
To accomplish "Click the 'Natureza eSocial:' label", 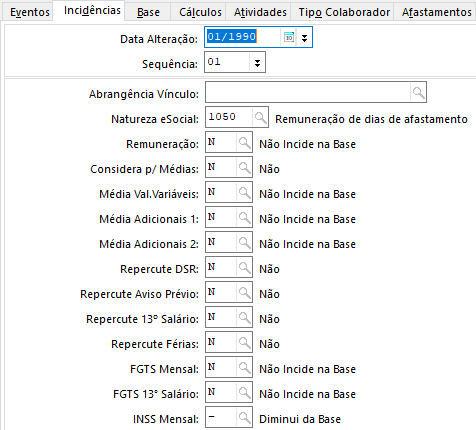I will [x=155, y=119].
